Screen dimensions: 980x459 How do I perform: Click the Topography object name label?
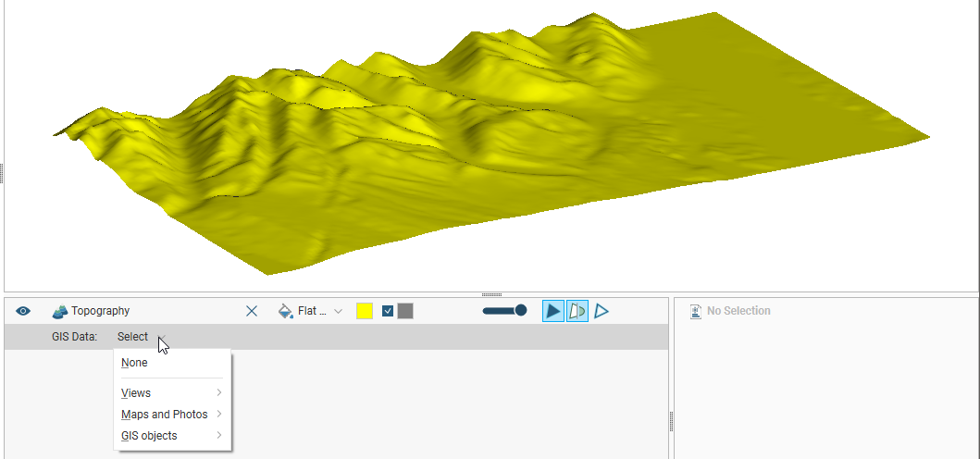(x=100, y=311)
